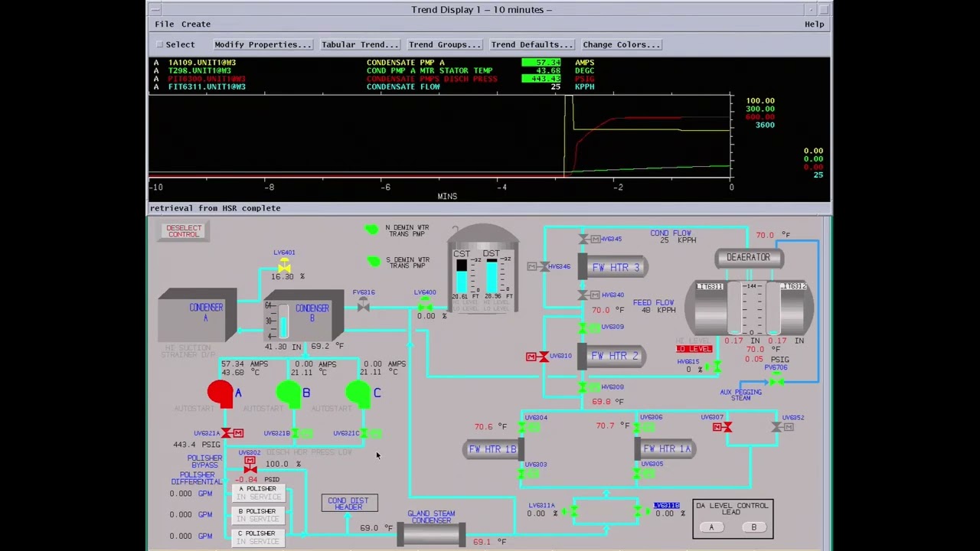Screen dimensions: 980x551
Task: Click the Condenser B level gauge bar
Action: coord(283,320)
